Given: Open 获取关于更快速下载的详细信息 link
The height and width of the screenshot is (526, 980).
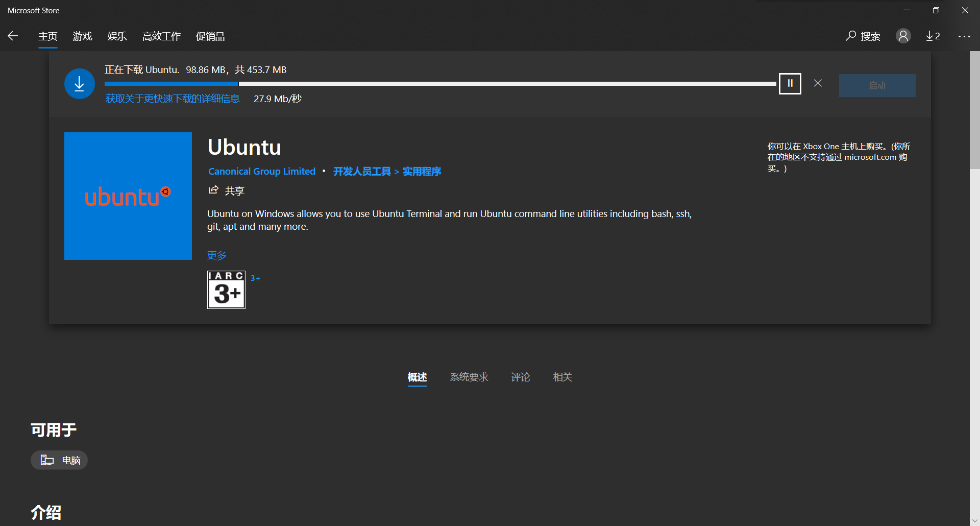Looking at the screenshot, I should pos(173,99).
